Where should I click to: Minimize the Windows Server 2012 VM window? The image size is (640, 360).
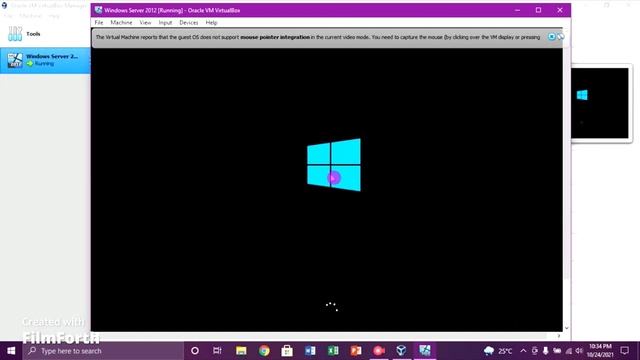[x=518, y=10]
